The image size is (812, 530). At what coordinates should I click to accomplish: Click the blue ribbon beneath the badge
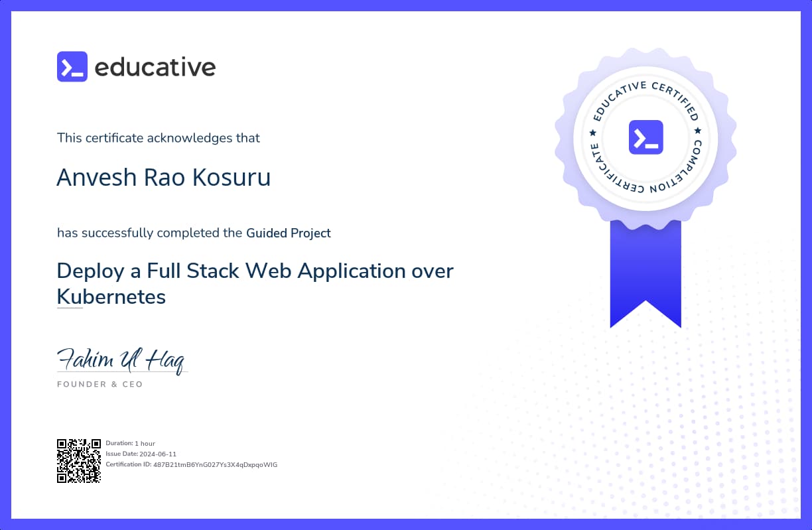coord(645,273)
